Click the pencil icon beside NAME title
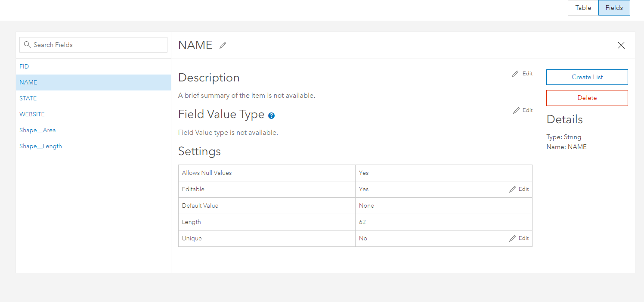Image resolution: width=644 pixels, height=302 pixels. tap(223, 46)
